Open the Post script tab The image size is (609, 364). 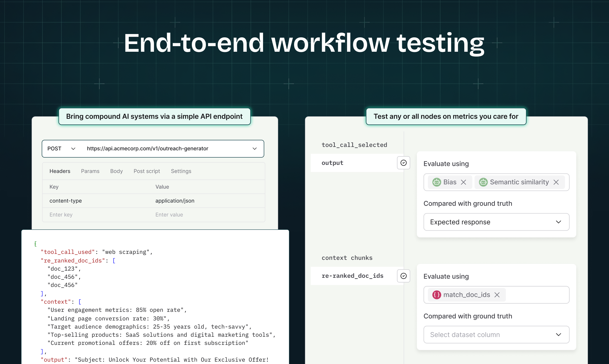[x=146, y=171]
